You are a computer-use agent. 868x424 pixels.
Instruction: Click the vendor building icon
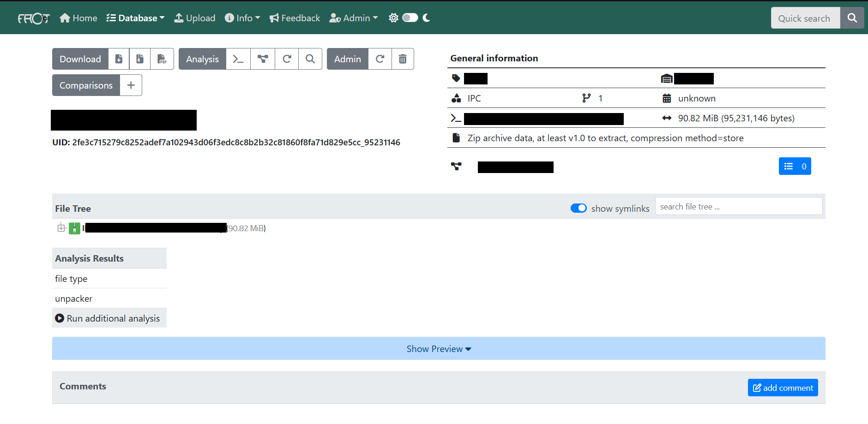(667, 78)
